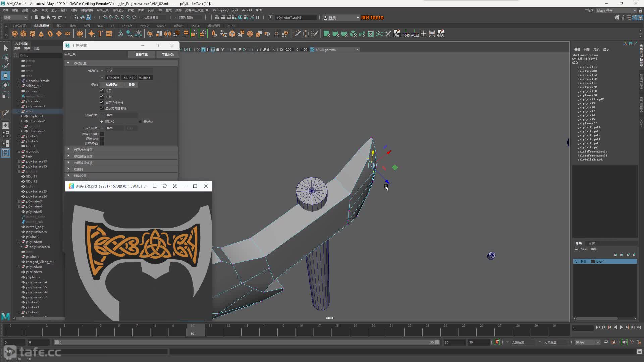Expand the 软选择 section
The image size is (644, 362).
point(68,169)
